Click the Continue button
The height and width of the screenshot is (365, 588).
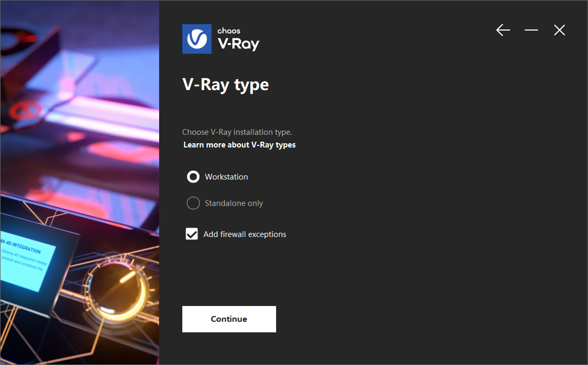[229, 319]
